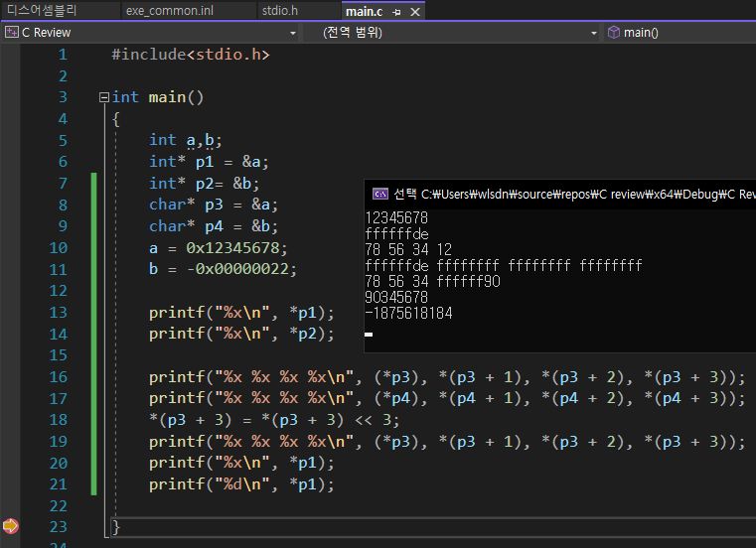The height and width of the screenshot is (548, 756).
Task: Click console output '12345678'
Action: click(x=396, y=217)
